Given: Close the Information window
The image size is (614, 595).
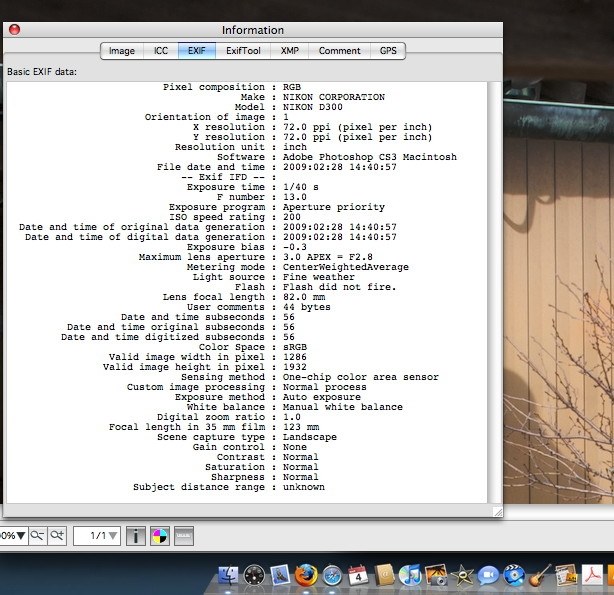Looking at the screenshot, I should coord(14,29).
